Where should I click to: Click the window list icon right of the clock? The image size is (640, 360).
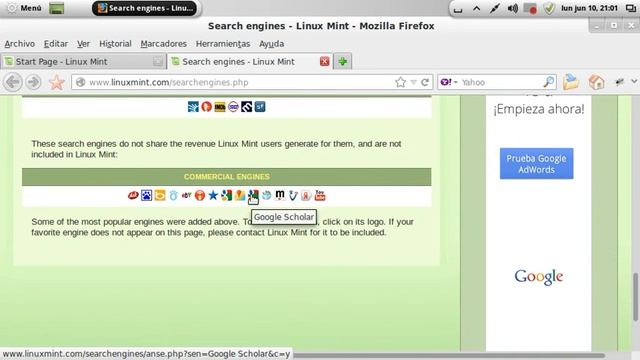point(631,8)
